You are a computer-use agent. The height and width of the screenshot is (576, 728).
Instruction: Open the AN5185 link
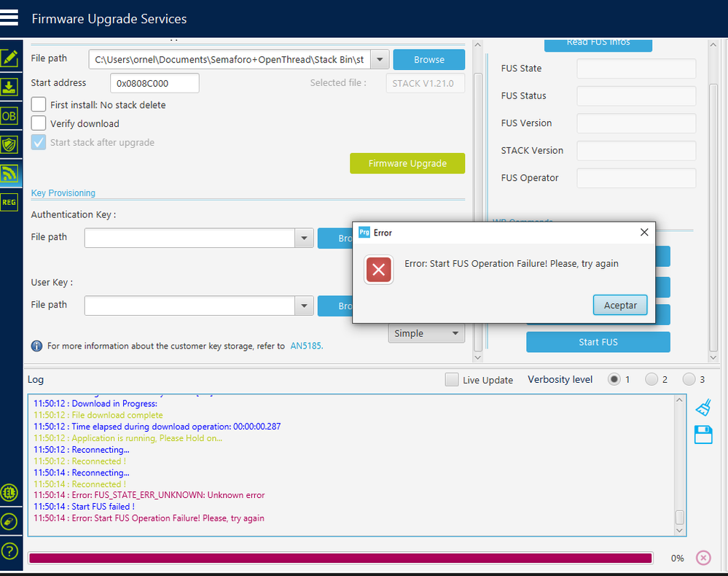[x=306, y=346]
